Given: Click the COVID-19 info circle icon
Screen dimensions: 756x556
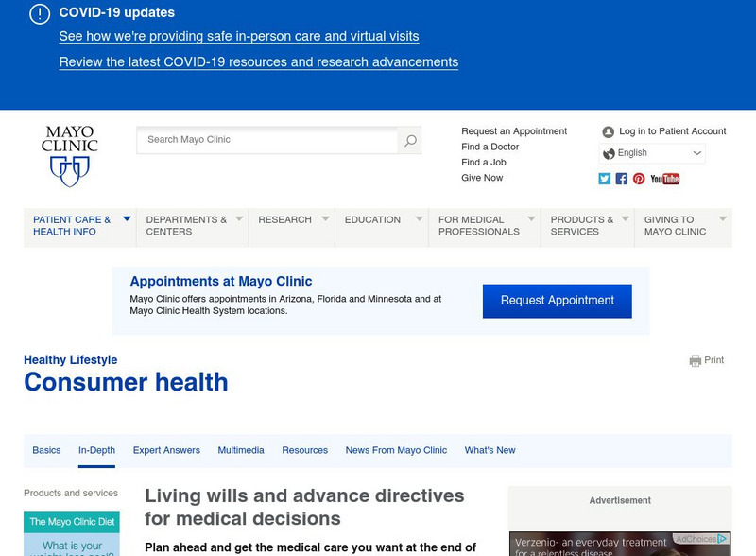Looking at the screenshot, I should (38, 13).
